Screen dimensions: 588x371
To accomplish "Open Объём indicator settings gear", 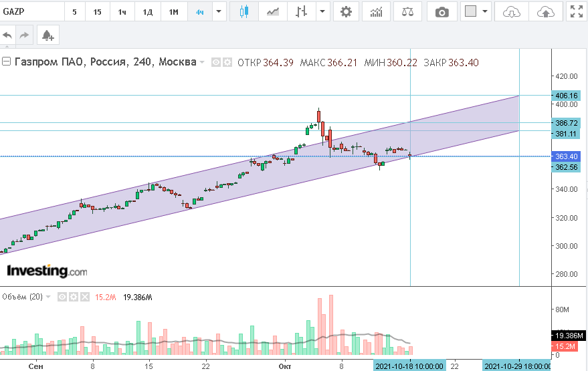I will coord(74,297).
